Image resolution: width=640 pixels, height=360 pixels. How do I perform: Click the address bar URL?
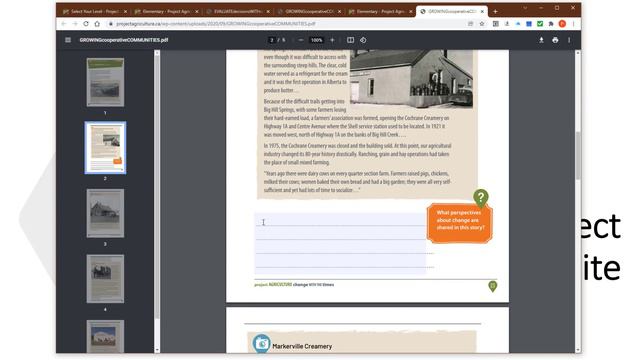tap(216, 24)
